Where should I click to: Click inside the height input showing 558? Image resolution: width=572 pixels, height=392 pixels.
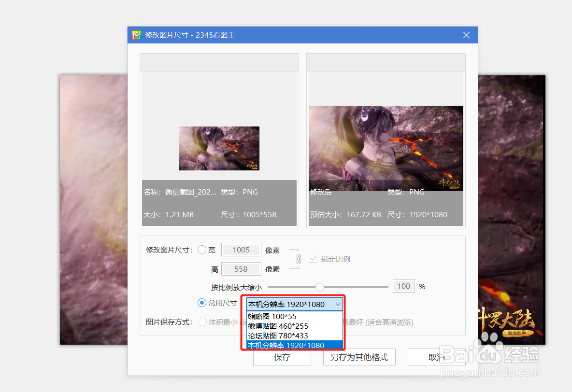tap(241, 269)
